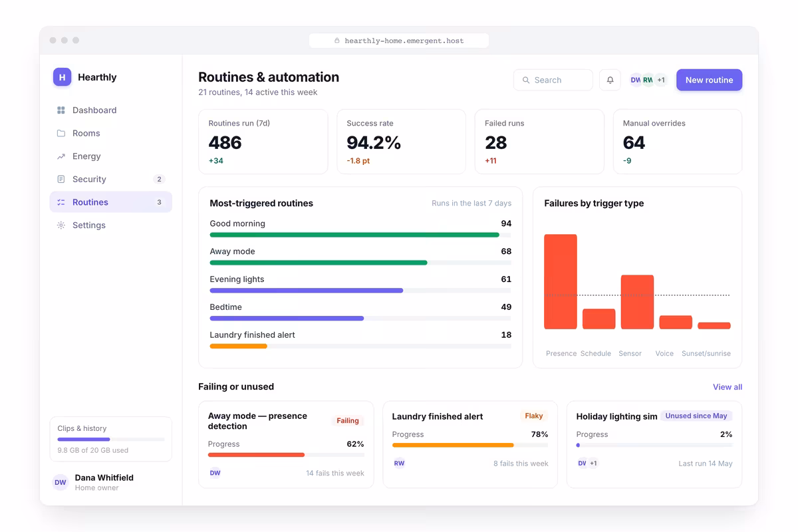Click the View all link
Viewport: 798px width, 532px height.
[728, 387]
